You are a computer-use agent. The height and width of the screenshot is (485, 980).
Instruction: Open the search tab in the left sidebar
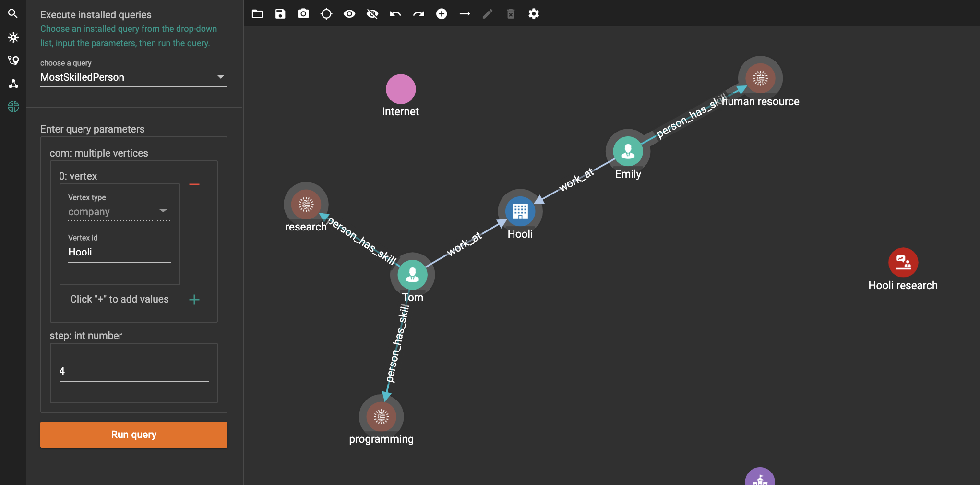[x=13, y=14]
